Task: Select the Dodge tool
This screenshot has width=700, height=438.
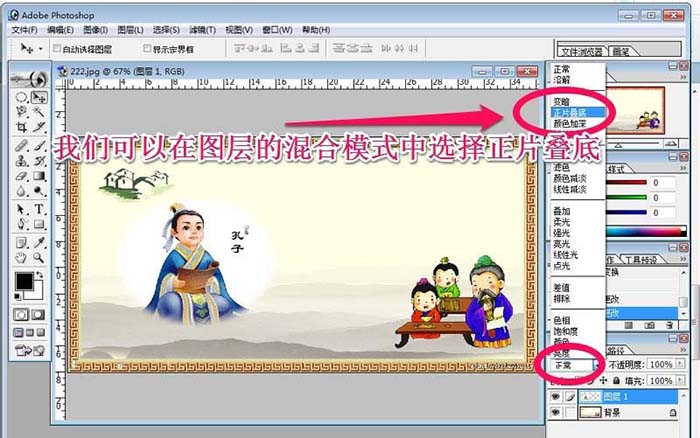Action: click(x=39, y=191)
